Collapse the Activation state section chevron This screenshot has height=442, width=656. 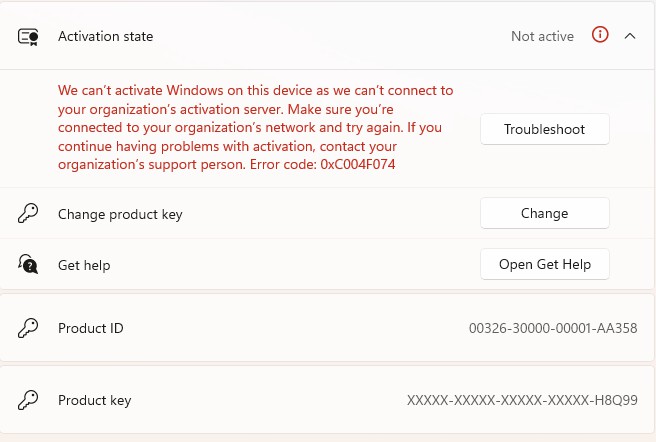630,36
